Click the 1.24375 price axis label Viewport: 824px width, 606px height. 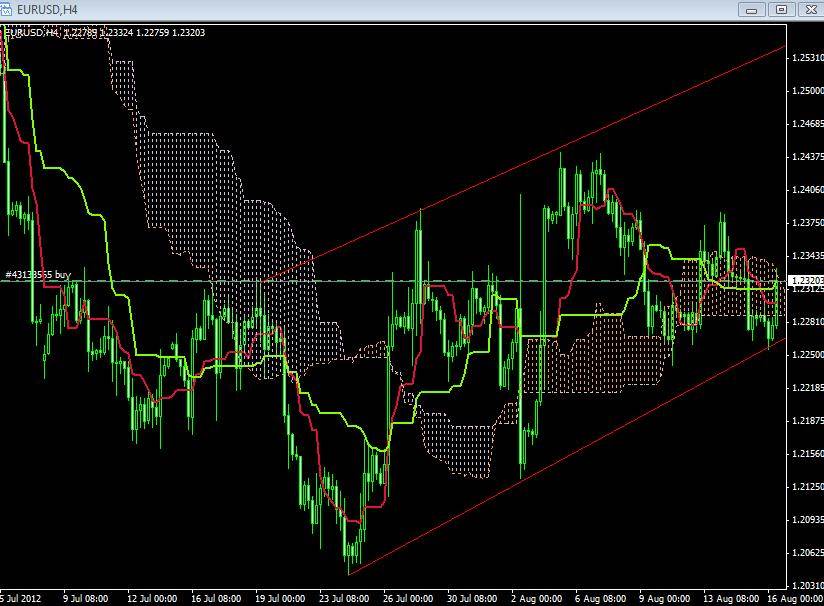coord(808,157)
